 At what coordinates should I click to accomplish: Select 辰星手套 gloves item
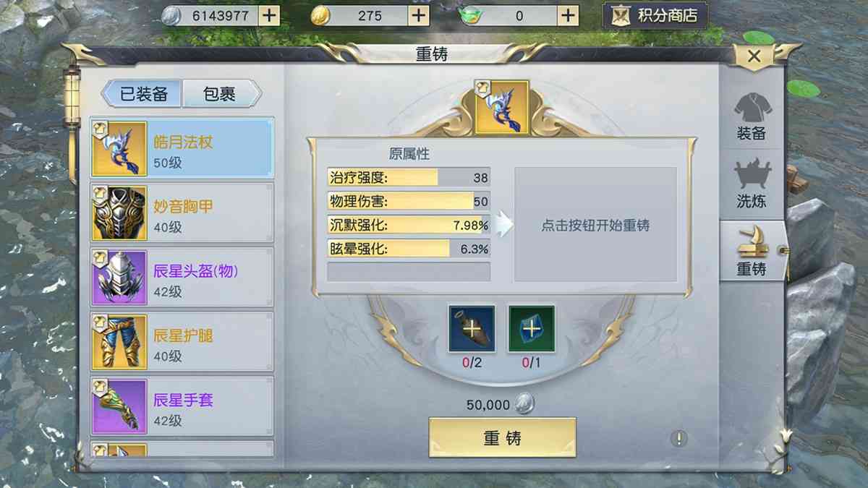point(182,406)
